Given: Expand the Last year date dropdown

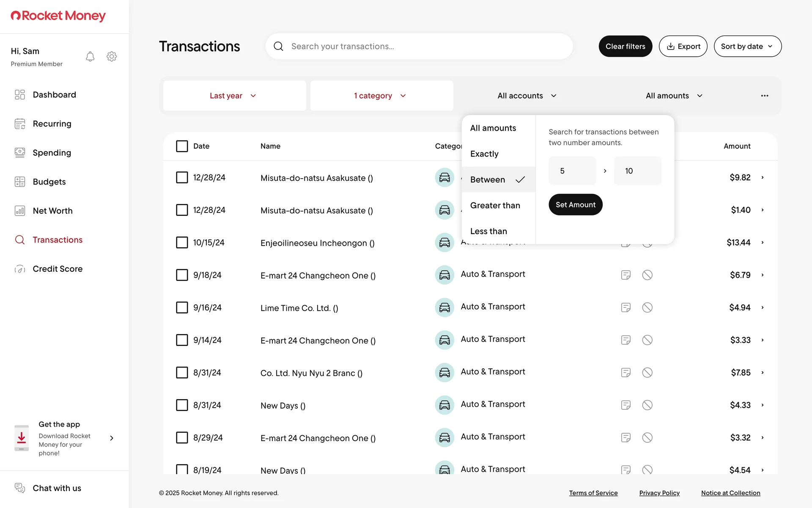Looking at the screenshot, I should [234, 96].
